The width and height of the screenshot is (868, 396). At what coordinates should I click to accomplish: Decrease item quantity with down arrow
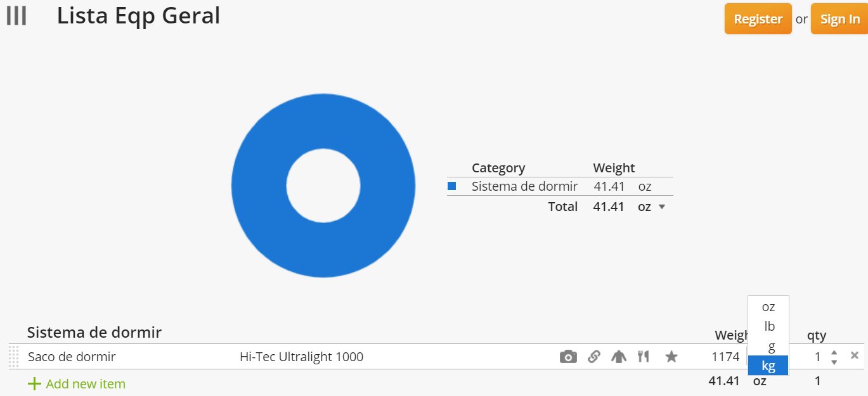834,362
